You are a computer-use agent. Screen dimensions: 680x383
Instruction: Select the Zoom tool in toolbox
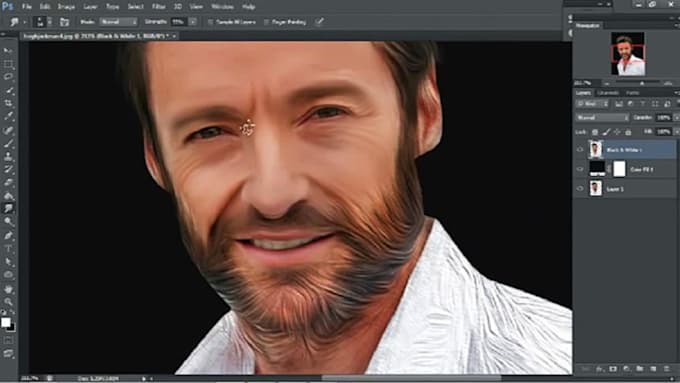pyautogui.click(x=8, y=301)
